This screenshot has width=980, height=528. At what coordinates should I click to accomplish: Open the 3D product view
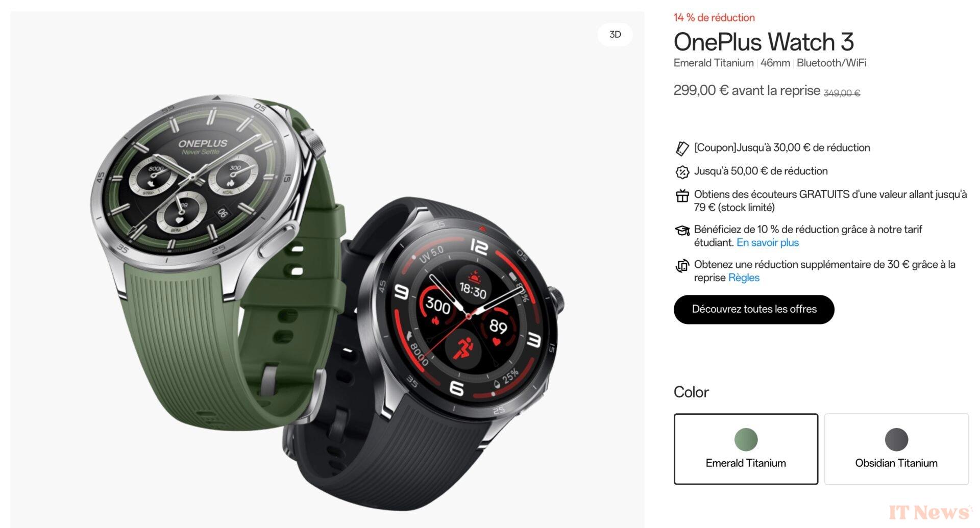615,35
